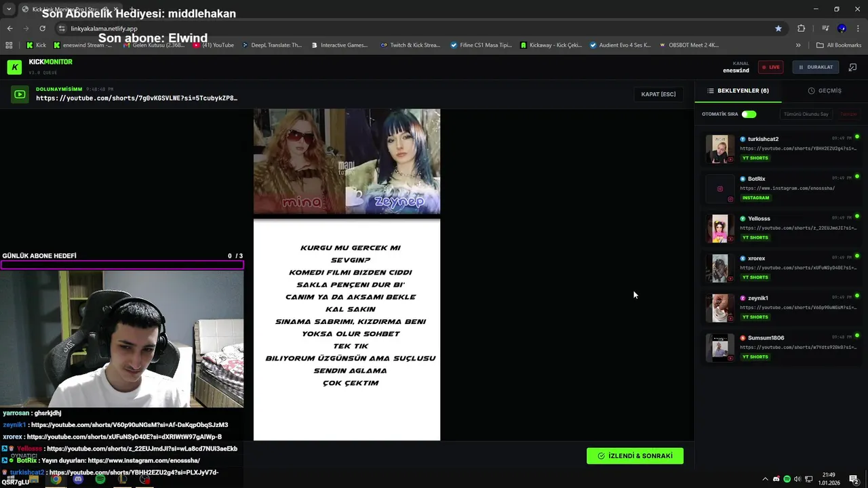
Task: Open the DeepL Translate bookmark
Action: [271, 45]
